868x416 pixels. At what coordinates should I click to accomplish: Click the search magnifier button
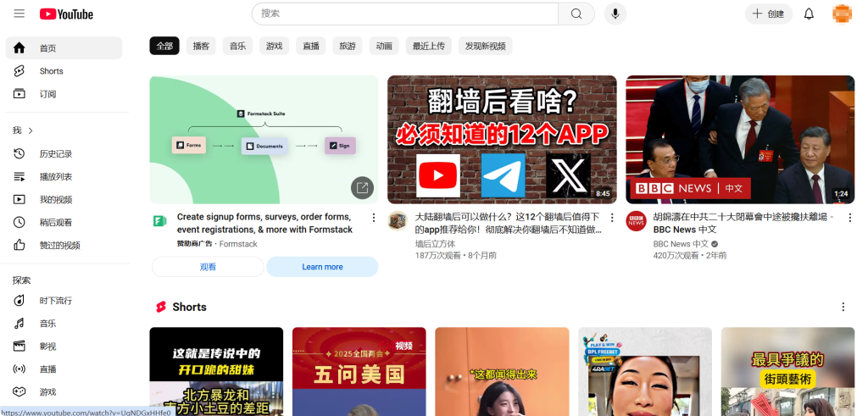click(x=576, y=14)
